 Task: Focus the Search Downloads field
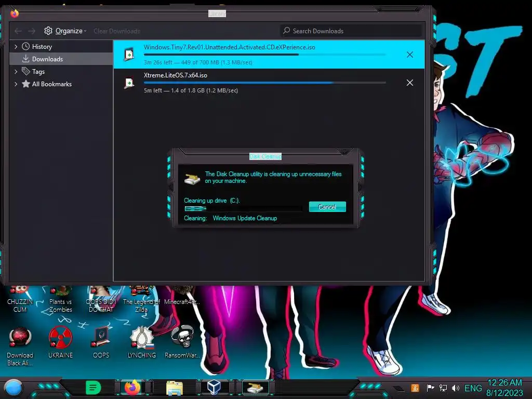click(x=351, y=31)
